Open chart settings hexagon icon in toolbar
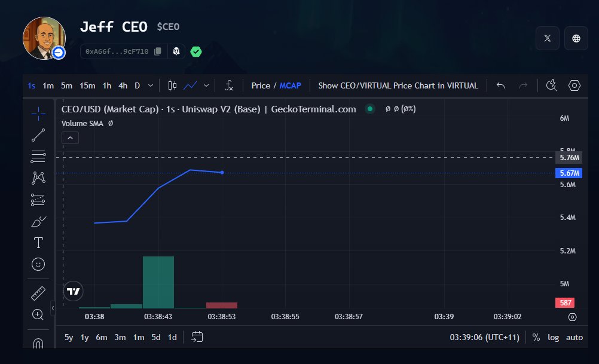 coord(574,85)
